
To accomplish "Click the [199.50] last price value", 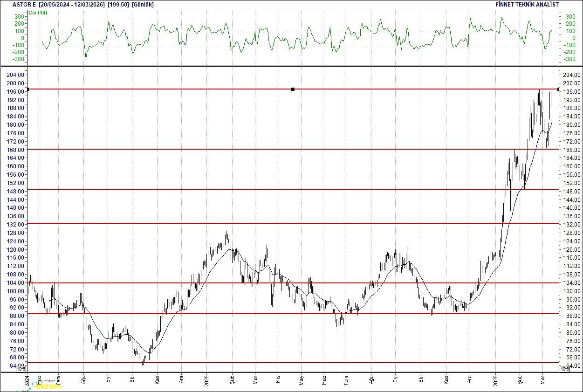I will tap(118, 4).
